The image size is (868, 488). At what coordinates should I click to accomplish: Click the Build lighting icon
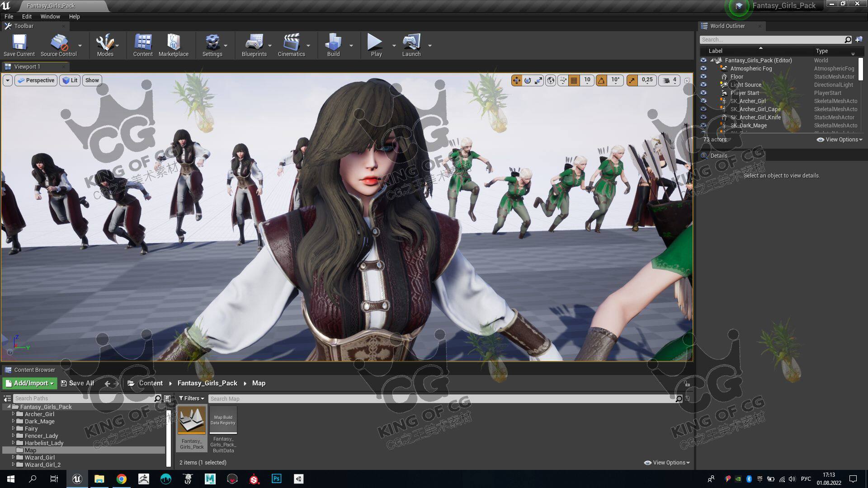point(333,43)
